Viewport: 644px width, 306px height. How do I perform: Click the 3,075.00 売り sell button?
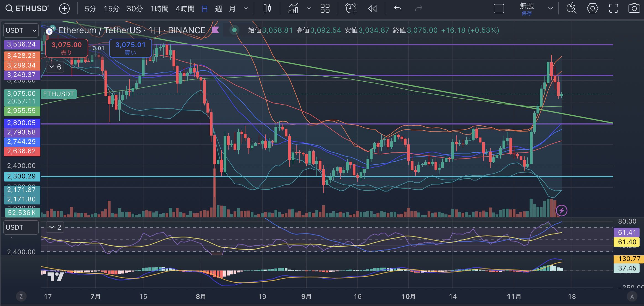coord(67,48)
